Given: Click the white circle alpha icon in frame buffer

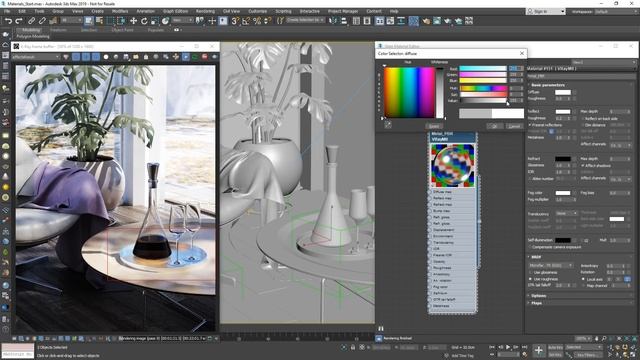Looking at the screenshot, I should click(x=106, y=57).
